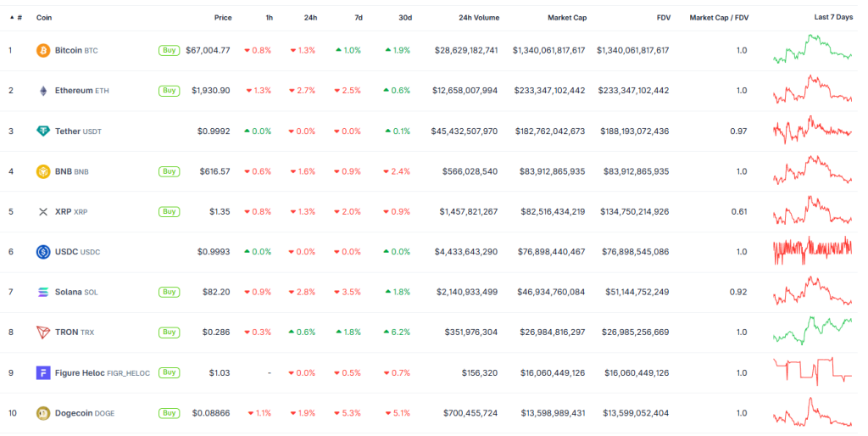The image size is (868, 436).
Task: Sort by the Price column header
Action: pos(222,18)
